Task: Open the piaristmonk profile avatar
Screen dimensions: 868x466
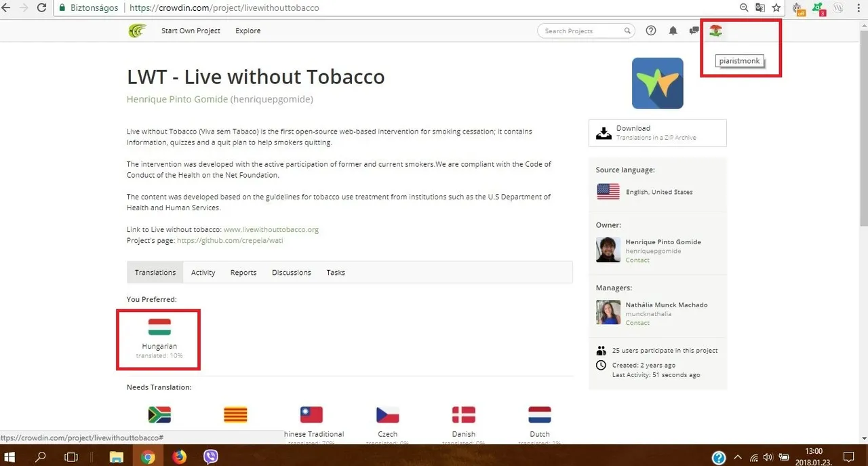Action: coord(715,31)
